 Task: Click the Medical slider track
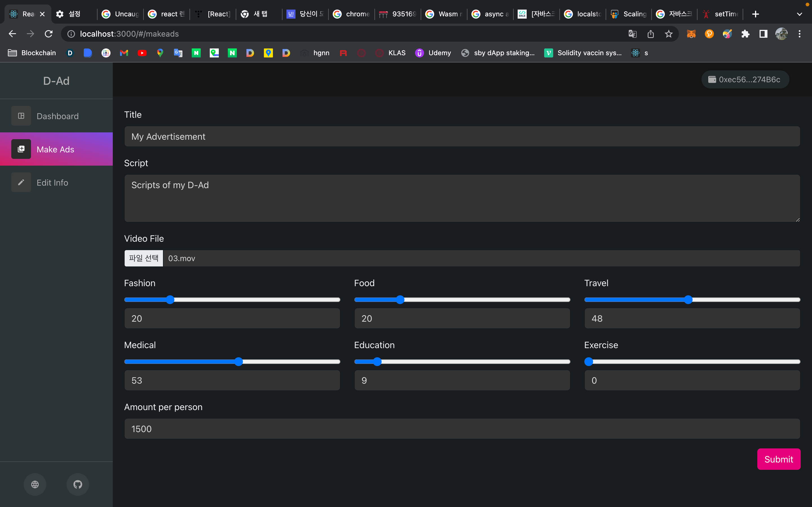288,362
